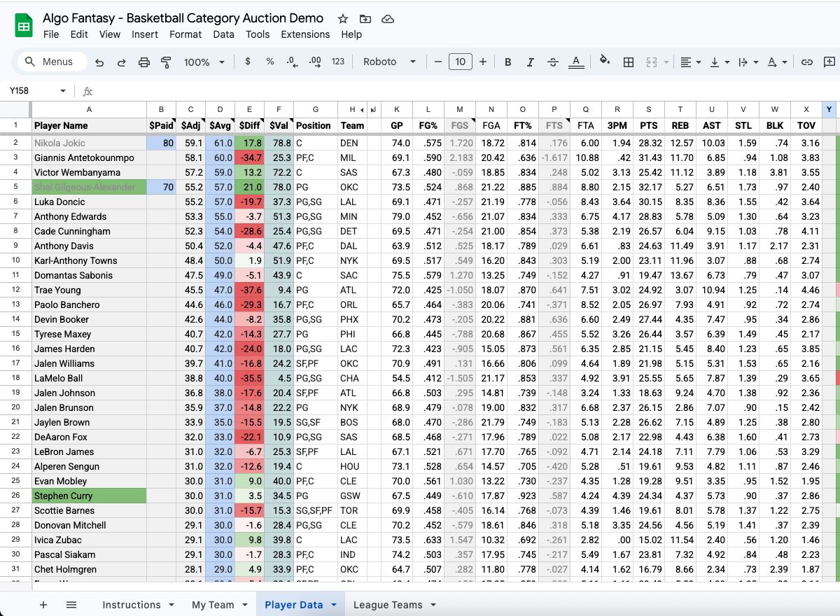Open the Roboto font dropdown
Screen dimensions: 840x616
pyautogui.click(x=389, y=62)
